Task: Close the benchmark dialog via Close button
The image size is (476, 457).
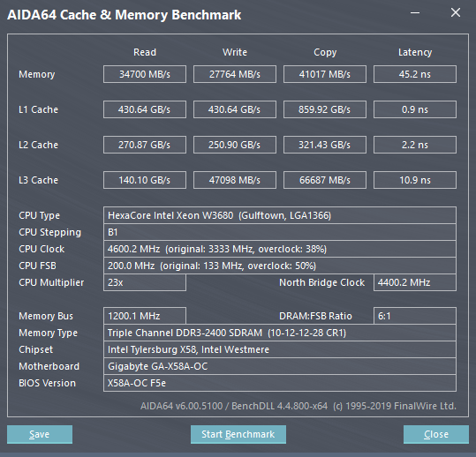Action: [x=436, y=434]
